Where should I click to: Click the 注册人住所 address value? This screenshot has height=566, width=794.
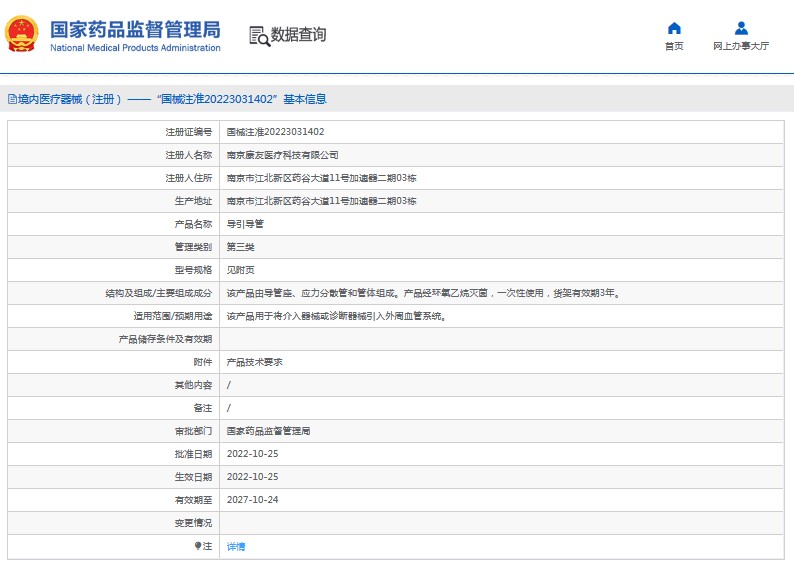click(x=322, y=178)
